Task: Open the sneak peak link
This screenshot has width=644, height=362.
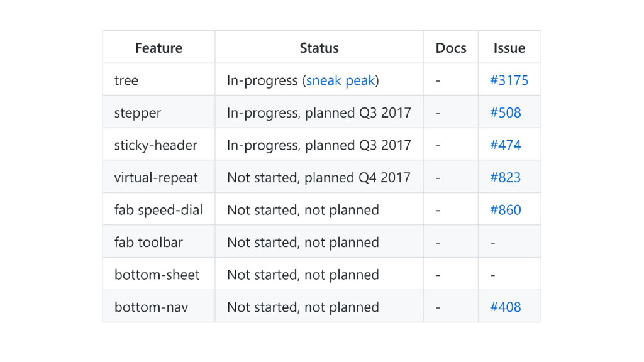Action: tap(340, 80)
